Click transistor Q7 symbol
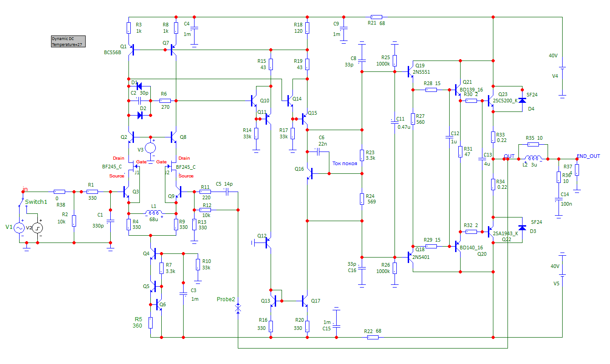This screenshot has height=364, width=610. [x=174, y=50]
